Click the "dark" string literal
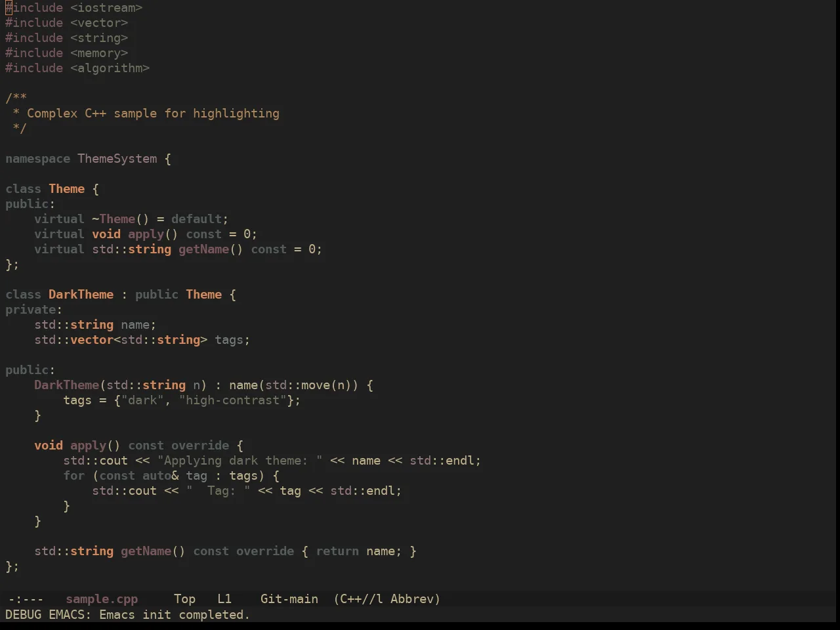Image resolution: width=840 pixels, height=630 pixels. [142, 400]
